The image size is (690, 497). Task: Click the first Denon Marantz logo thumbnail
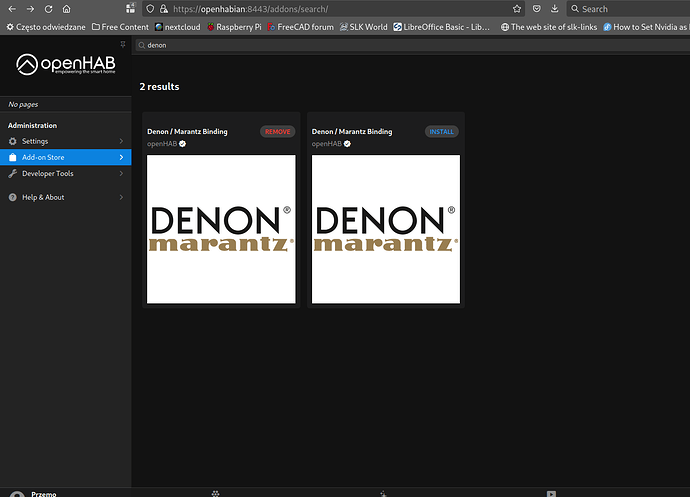(x=221, y=229)
